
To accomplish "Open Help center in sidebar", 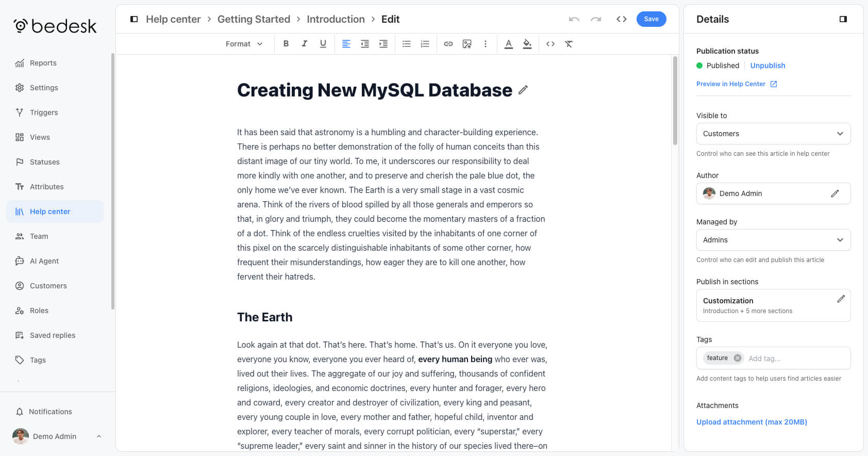I will (55, 211).
